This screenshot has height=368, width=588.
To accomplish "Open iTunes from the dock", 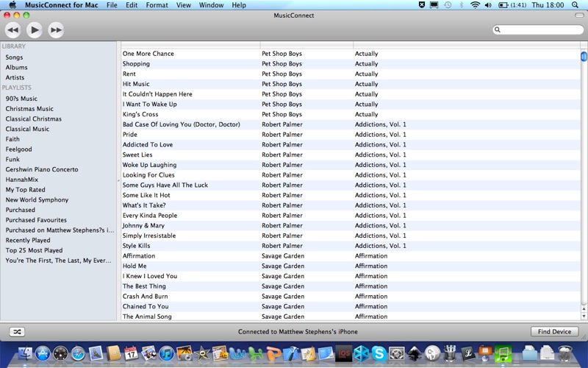I will tap(167, 353).
